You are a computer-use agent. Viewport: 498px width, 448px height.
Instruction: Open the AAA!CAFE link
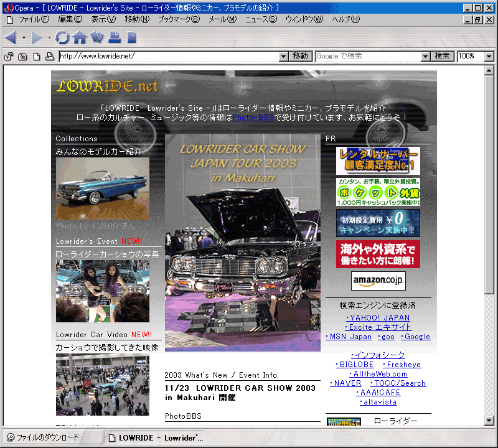tap(378, 393)
